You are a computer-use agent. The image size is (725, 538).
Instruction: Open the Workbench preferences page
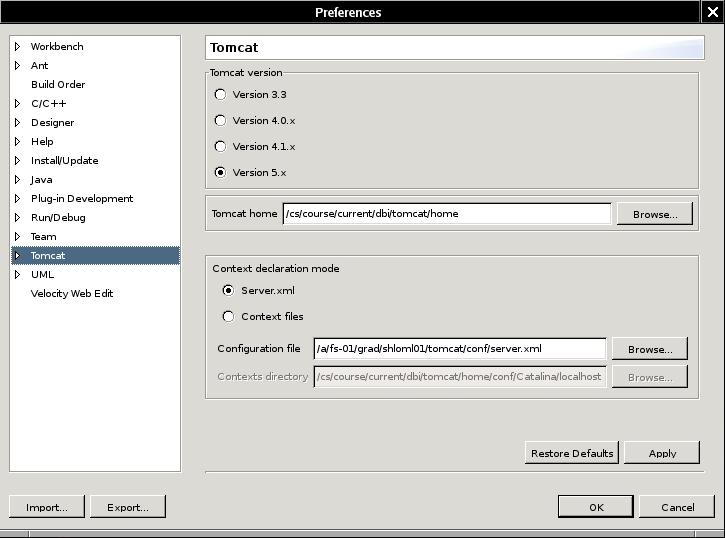pos(57,46)
